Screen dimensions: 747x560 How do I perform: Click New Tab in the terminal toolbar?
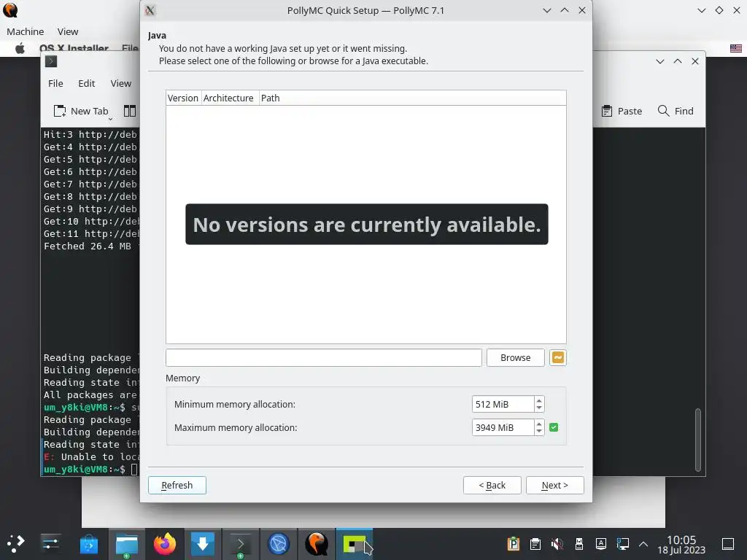click(x=81, y=111)
